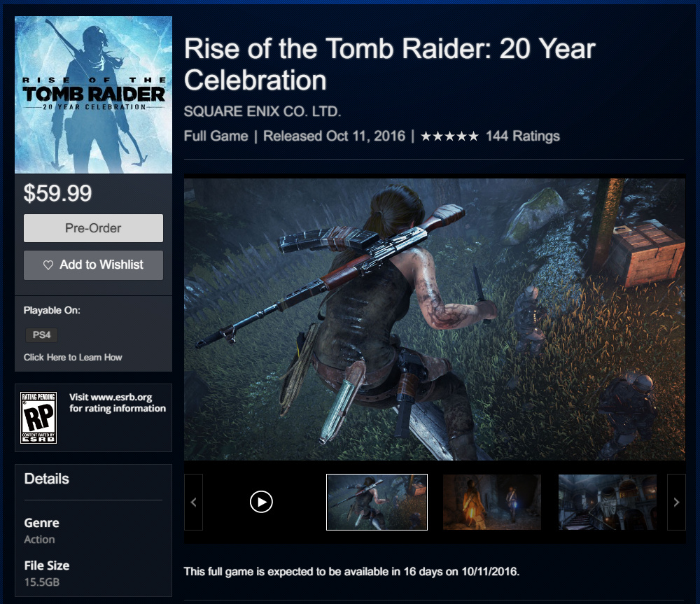Visit the SQUARE ENIX CO. LTD. publisher link
The height and width of the screenshot is (604, 700).
tap(262, 111)
